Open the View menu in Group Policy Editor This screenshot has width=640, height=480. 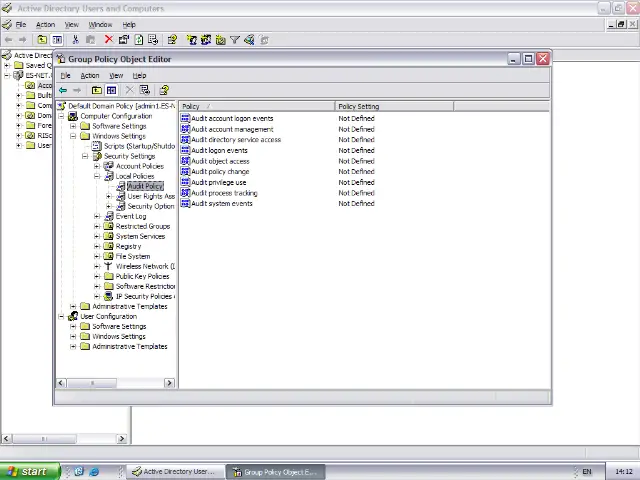[x=116, y=76]
